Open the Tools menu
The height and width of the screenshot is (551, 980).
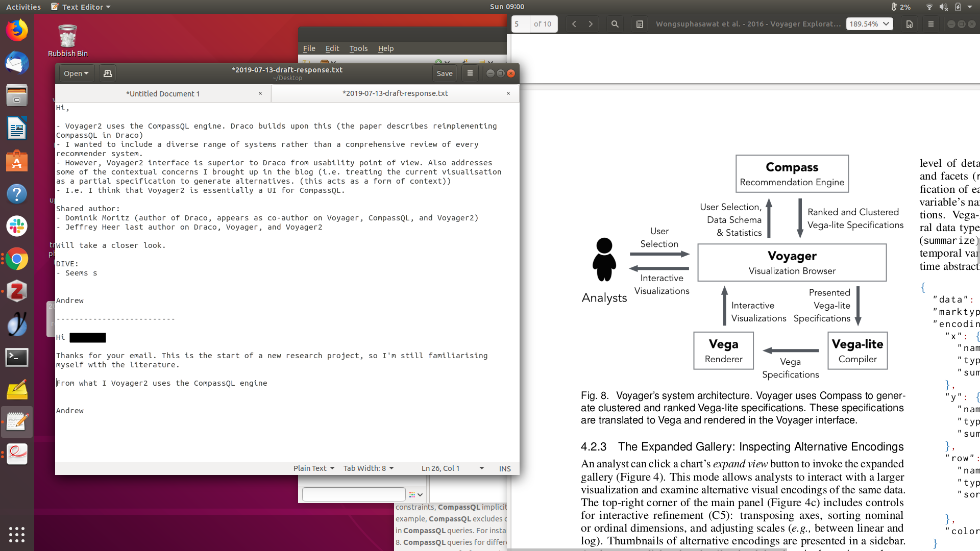pyautogui.click(x=358, y=48)
